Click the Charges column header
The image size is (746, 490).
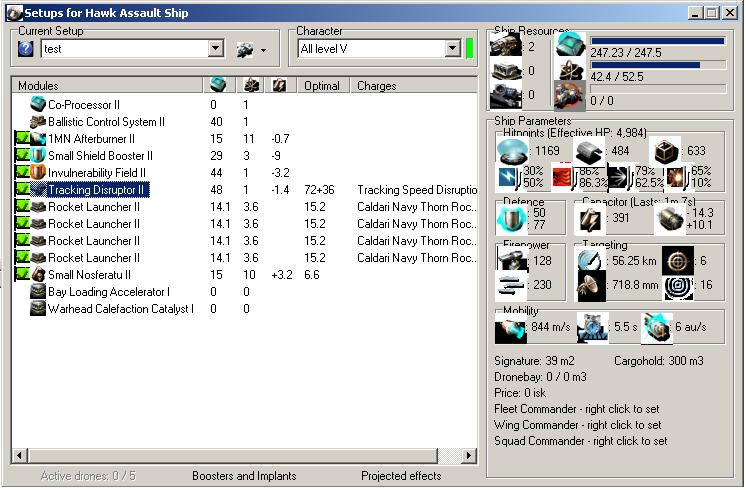(x=414, y=86)
